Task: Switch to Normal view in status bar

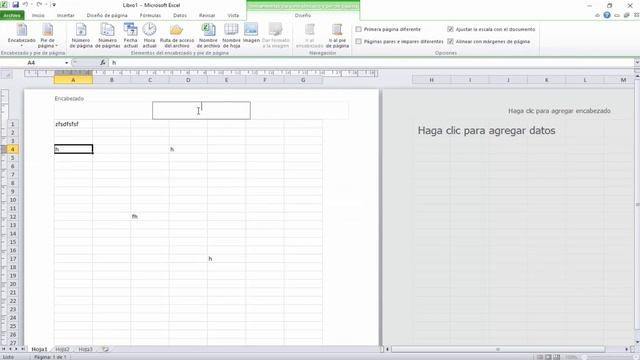Action: (540, 357)
